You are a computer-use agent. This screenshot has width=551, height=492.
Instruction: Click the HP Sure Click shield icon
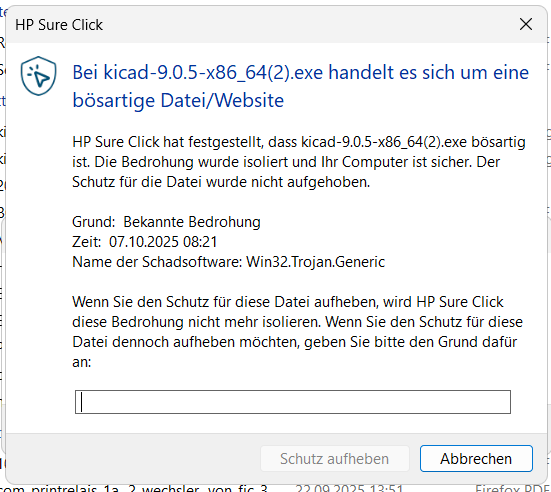coord(38,76)
